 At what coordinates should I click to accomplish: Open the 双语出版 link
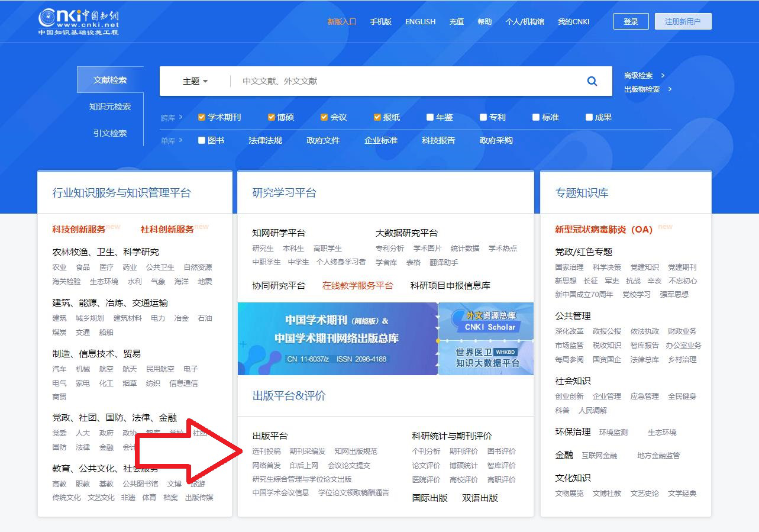coord(480,498)
